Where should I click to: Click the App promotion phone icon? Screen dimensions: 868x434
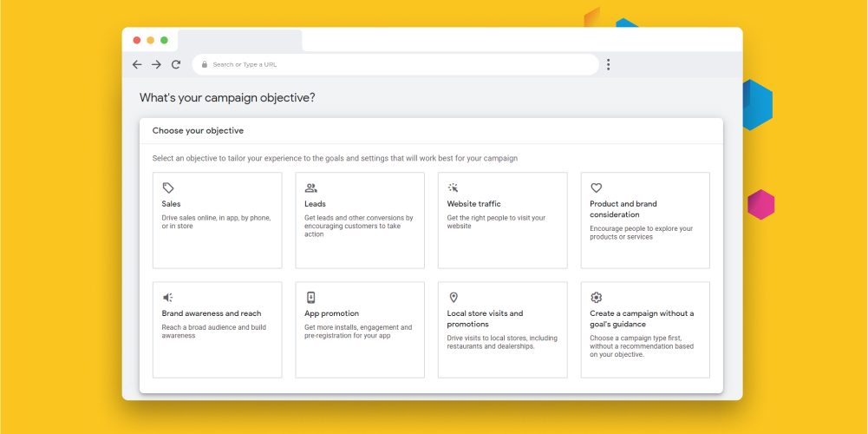coord(311,298)
